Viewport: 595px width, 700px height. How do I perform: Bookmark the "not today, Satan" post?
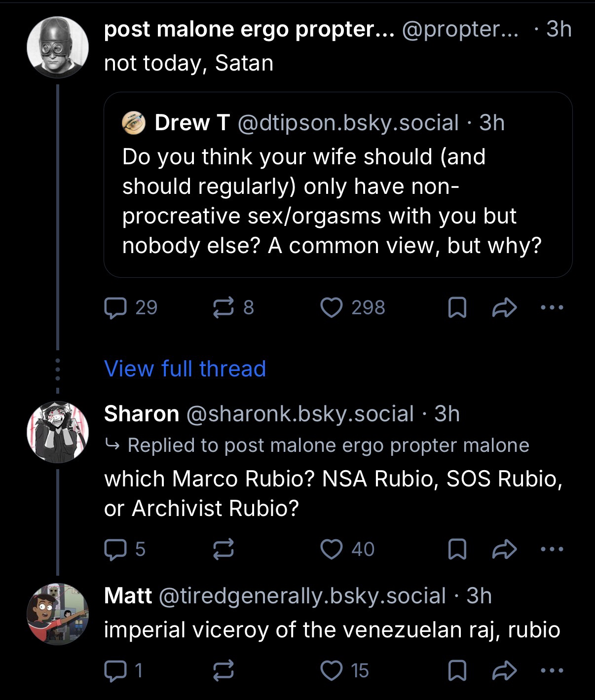point(457,308)
